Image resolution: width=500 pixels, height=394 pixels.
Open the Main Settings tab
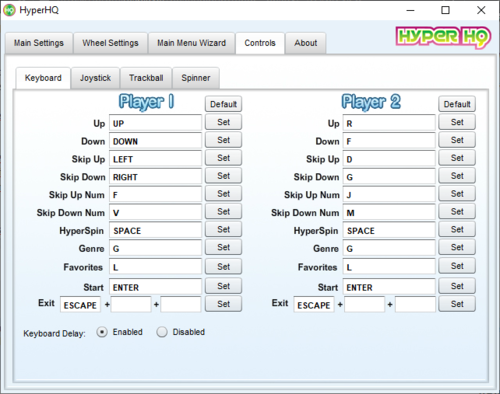(39, 43)
